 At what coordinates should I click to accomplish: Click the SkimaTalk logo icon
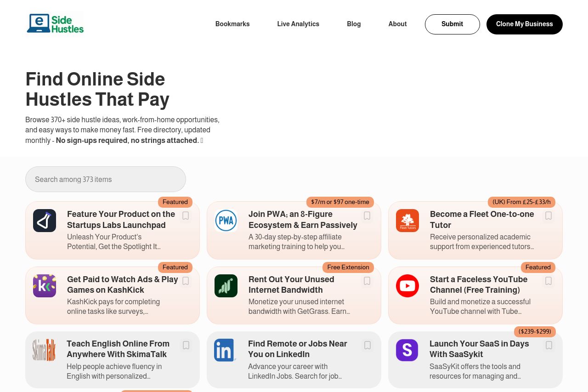(44, 350)
